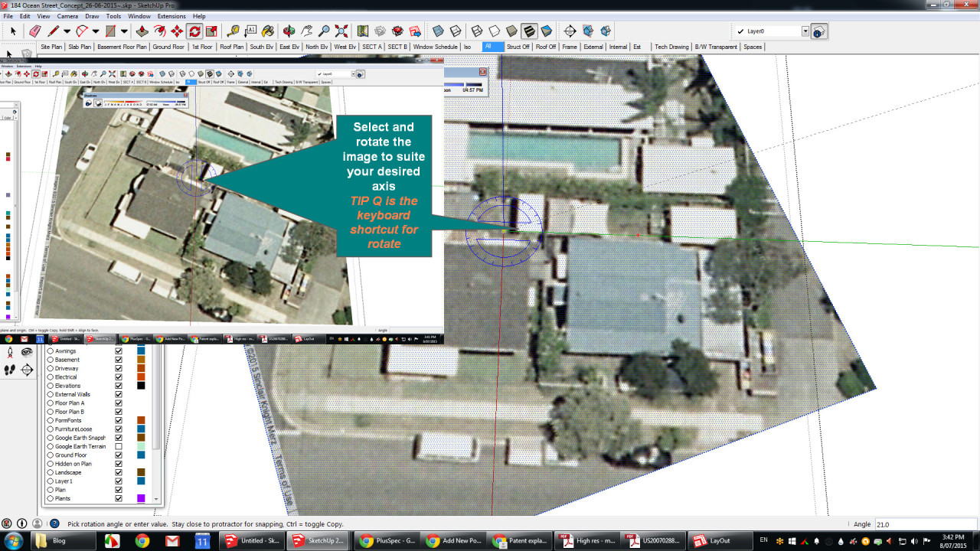Activate the Orbit camera tool
Image resolution: width=980 pixels, height=551 pixels.
(x=289, y=31)
